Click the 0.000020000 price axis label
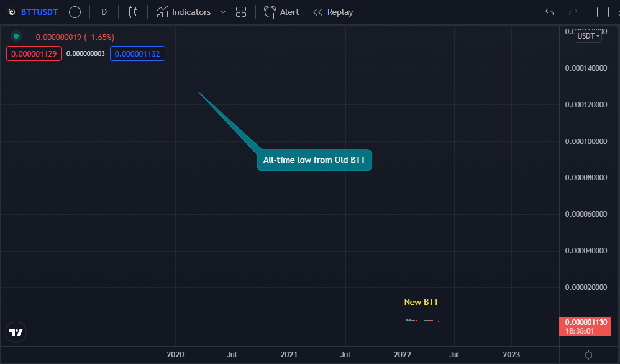Viewport: 620px width, 364px height. (586, 288)
